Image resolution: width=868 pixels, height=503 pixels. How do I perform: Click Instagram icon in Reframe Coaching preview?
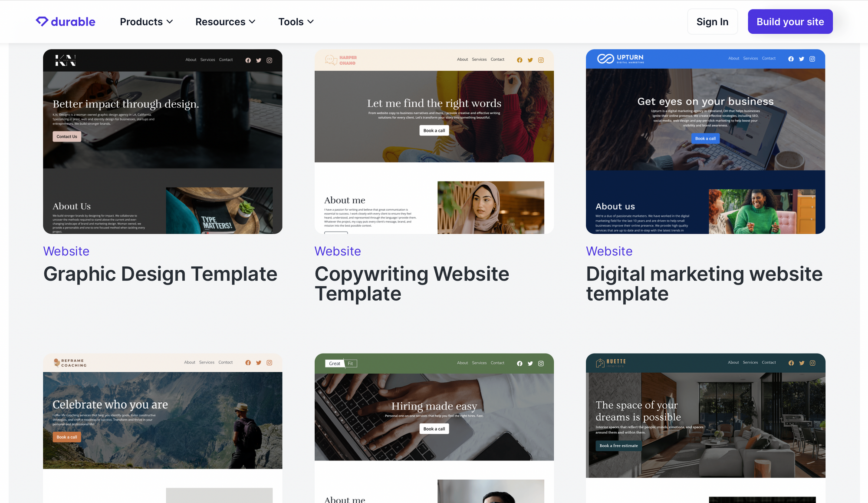269,363
